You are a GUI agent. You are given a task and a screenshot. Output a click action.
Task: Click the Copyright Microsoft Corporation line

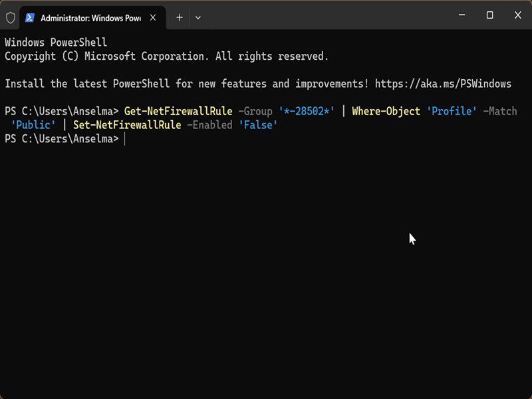tap(167, 57)
